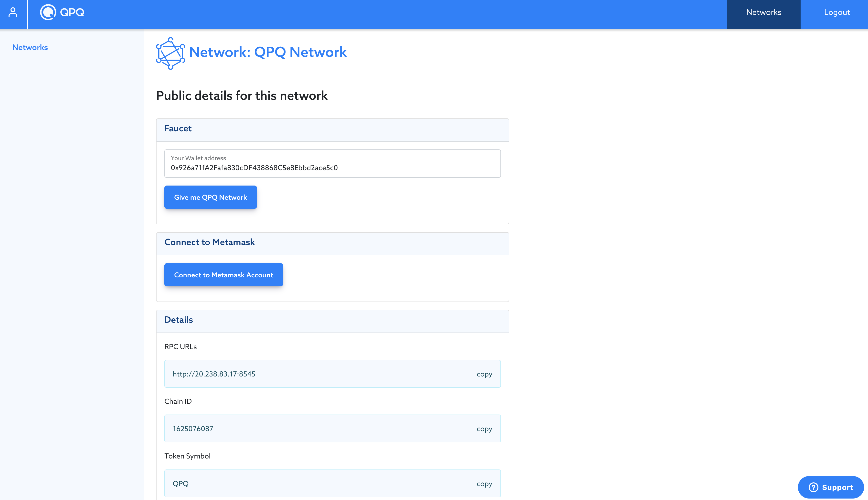Viewport: 868px width, 500px height.
Task: Click Give me QPQ Network button
Action: click(210, 197)
